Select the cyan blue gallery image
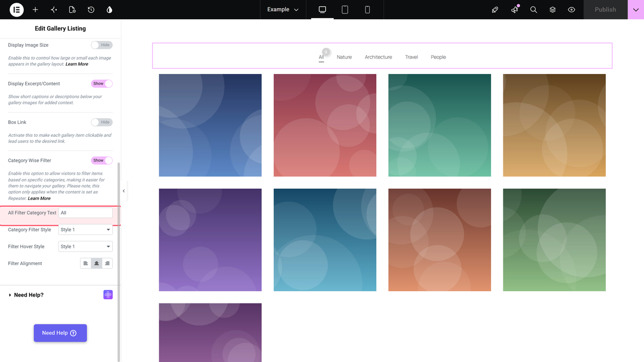Viewport: 644px width, 362px height. (x=325, y=240)
